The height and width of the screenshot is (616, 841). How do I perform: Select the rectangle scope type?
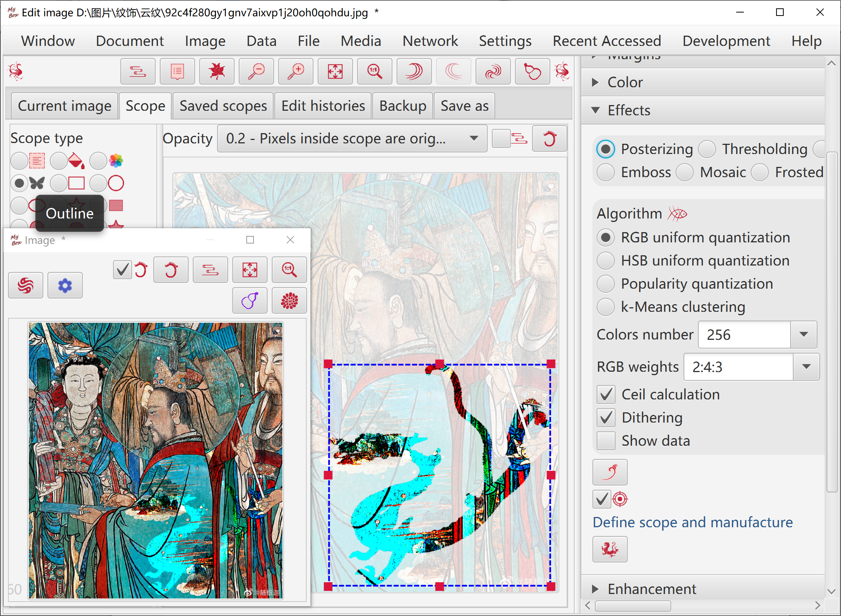[x=59, y=183]
